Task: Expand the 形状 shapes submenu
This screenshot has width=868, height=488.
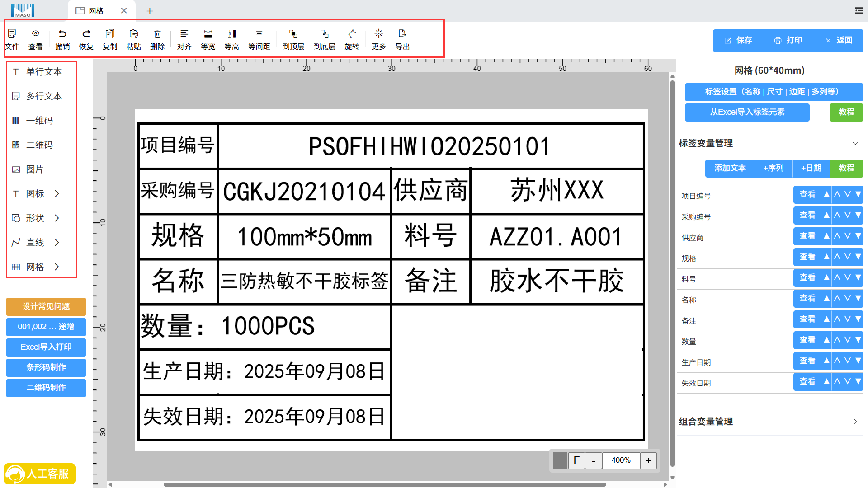Action: (57, 218)
